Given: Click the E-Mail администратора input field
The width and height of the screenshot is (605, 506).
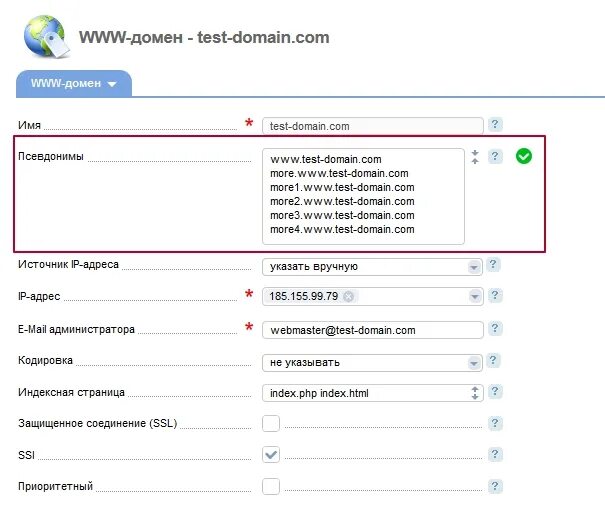Looking at the screenshot, I should (373, 330).
